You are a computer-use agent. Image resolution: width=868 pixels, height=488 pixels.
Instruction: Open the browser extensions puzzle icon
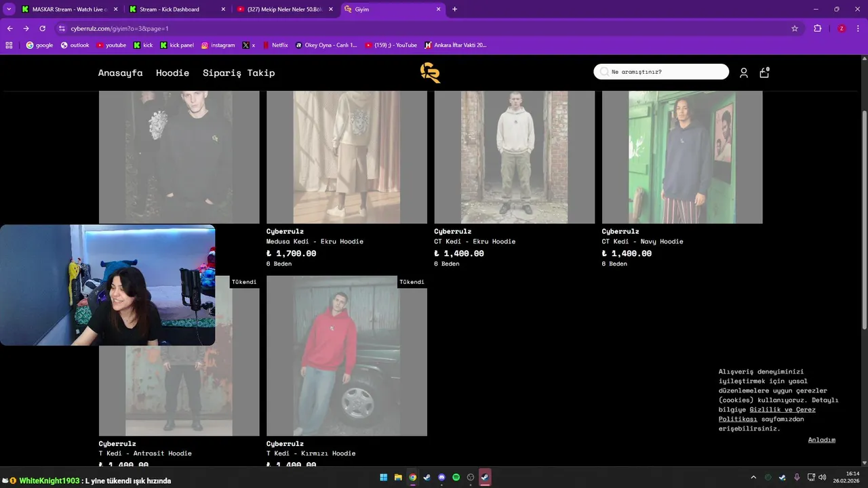pos(817,28)
